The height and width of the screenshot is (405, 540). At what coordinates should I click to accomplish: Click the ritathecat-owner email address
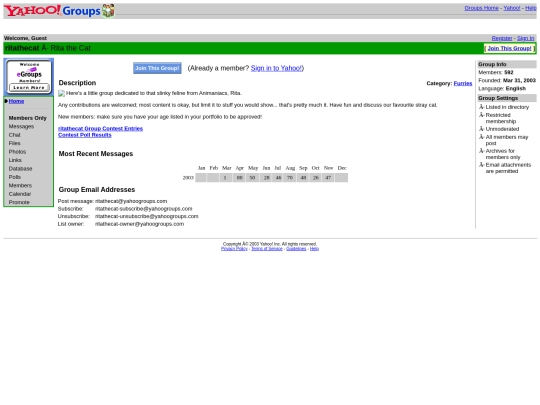[x=139, y=224]
